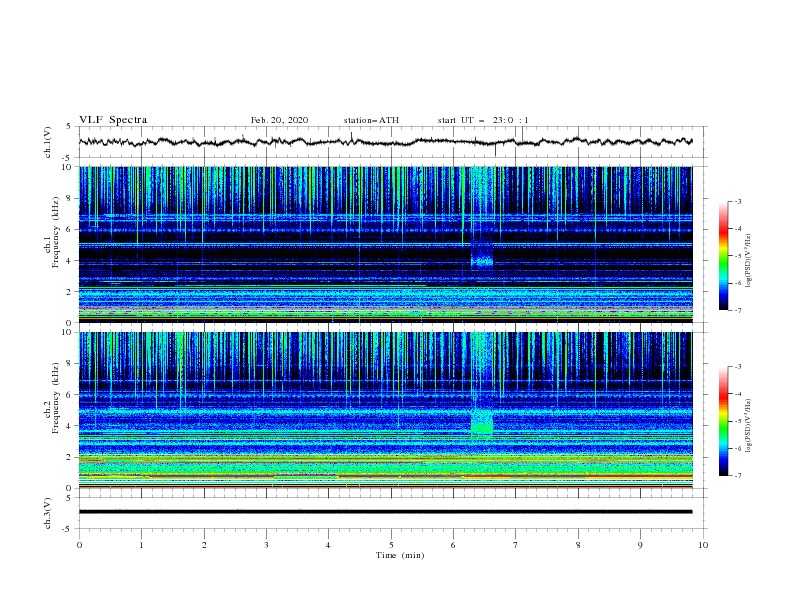
Task: Click the ch.2 spectrogram color bar
Action: tap(723, 421)
